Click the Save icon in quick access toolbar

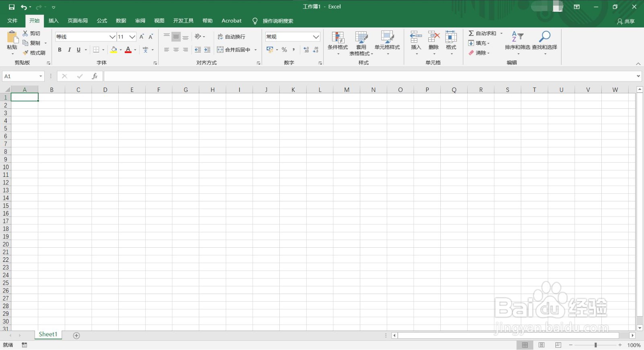12,7
